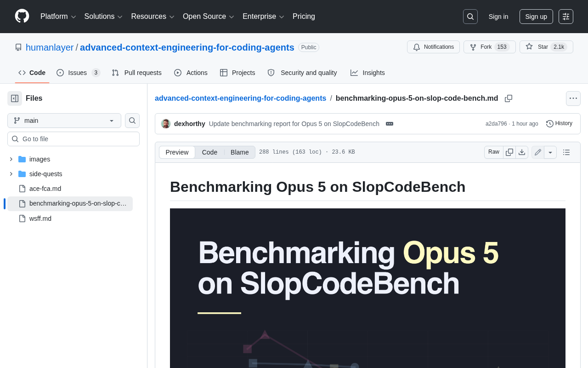
Task: Open the Resources dropdown menu
Action: coord(153,17)
